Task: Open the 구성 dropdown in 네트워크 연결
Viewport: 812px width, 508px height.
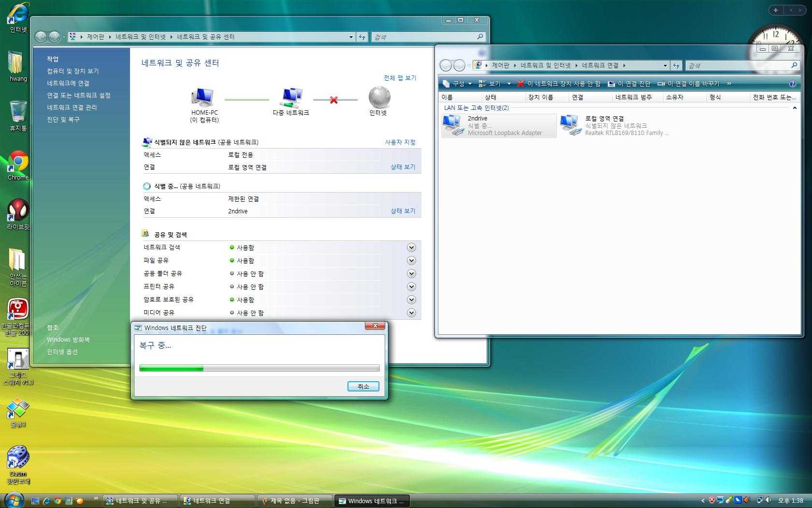Action: click(x=457, y=84)
